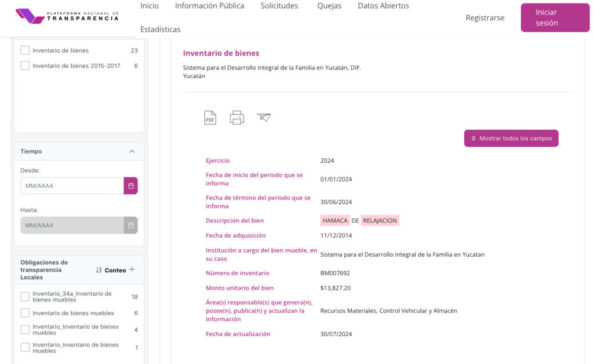The image size is (594, 364).
Task: Download the record as PDF
Action: (210, 118)
